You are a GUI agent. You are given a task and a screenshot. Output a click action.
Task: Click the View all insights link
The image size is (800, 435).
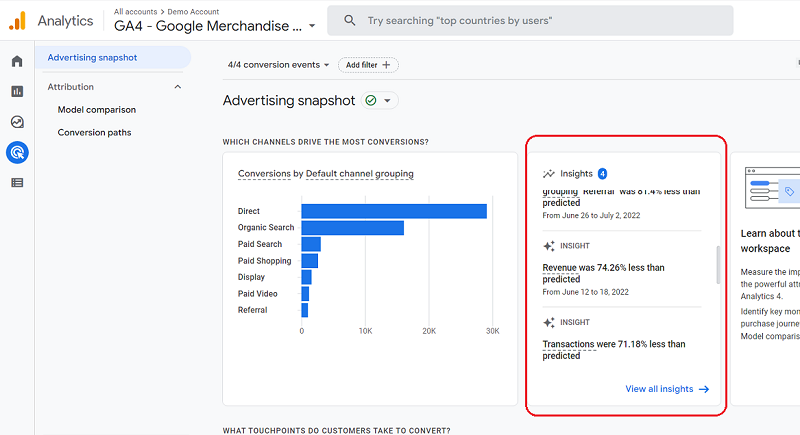[x=659, y=389]
